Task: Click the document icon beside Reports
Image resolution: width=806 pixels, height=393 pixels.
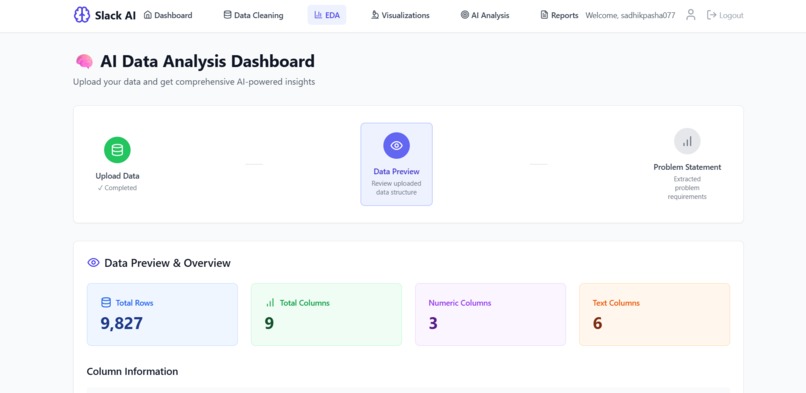Action: coord(544,15)
